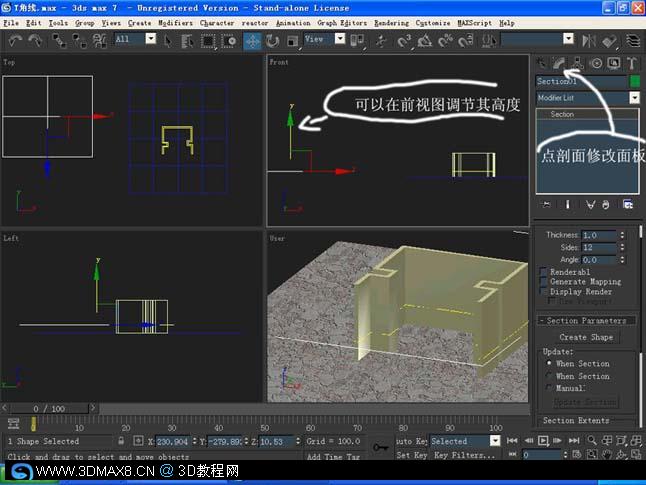This screenshot has height=485, width=646.
Task: Open the Modifiers menu
Action: 175,23
